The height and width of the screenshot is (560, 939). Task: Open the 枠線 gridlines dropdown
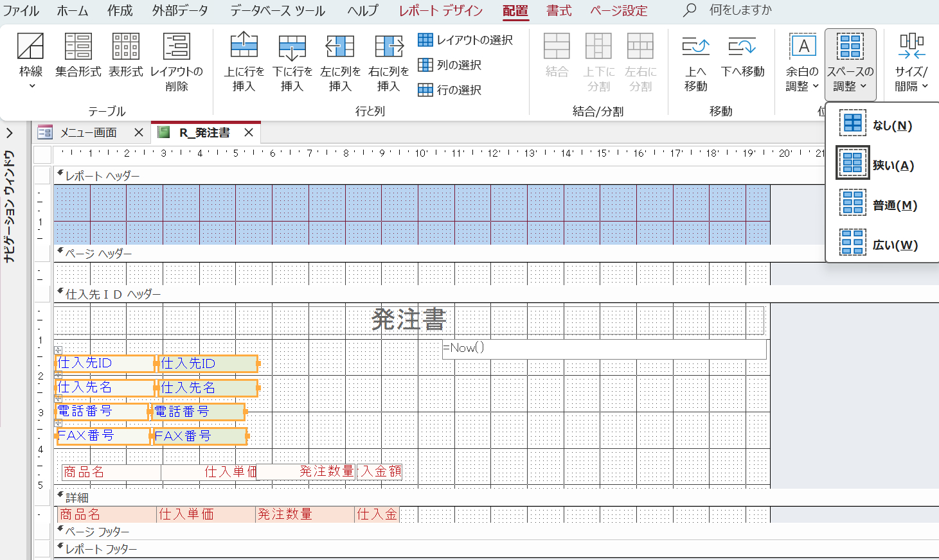pos(31,62)
